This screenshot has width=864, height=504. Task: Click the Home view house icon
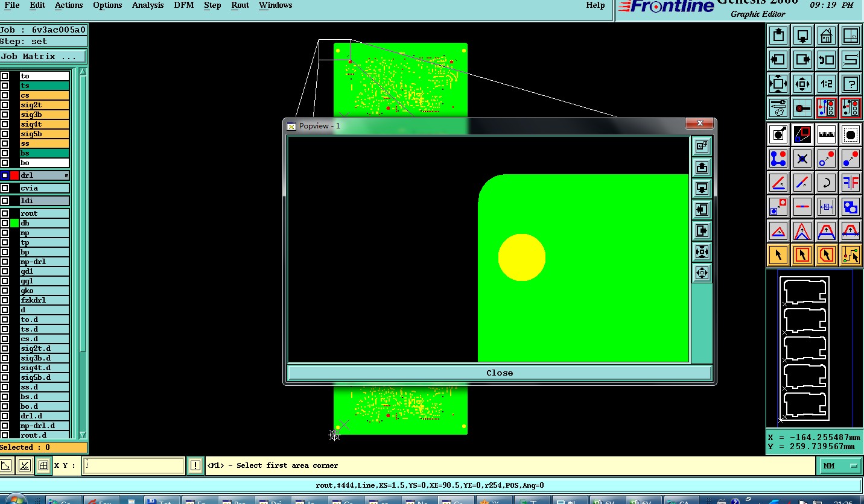tap(827, 36)
